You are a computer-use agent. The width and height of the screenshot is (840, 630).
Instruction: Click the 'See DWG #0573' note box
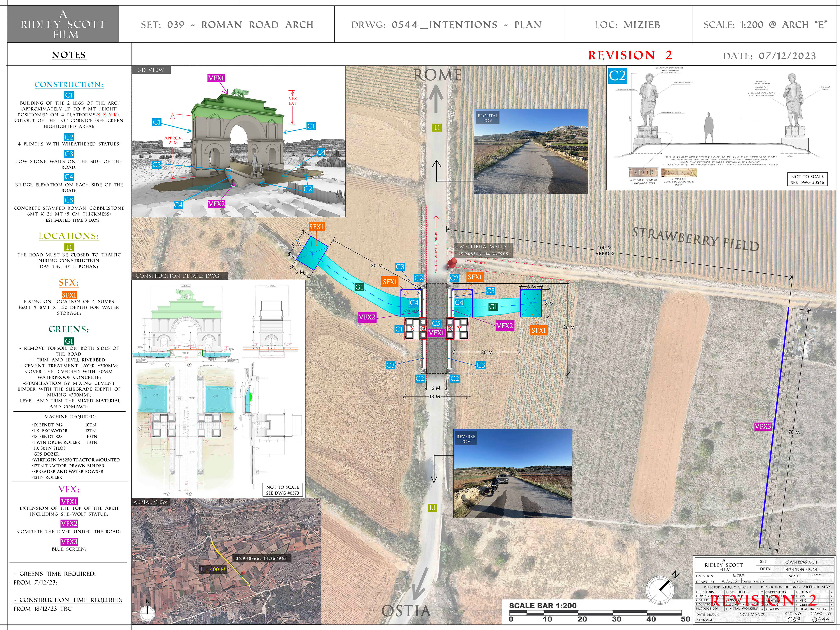tap(283, 490)
